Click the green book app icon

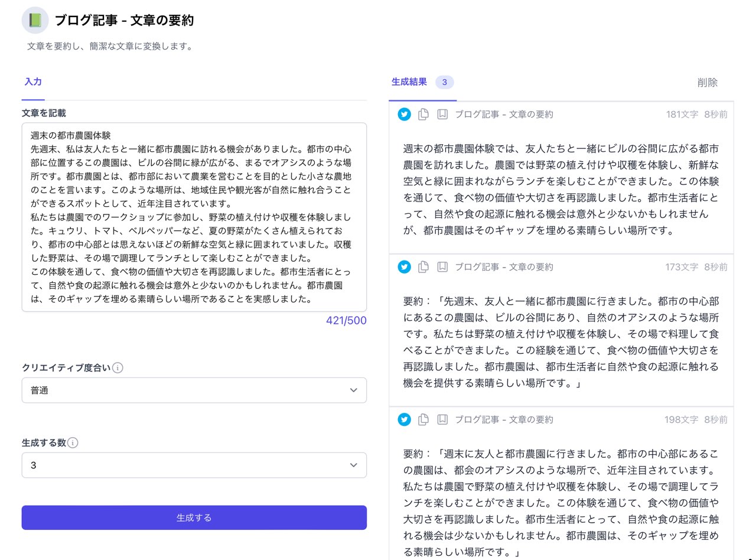coord(35,21)
